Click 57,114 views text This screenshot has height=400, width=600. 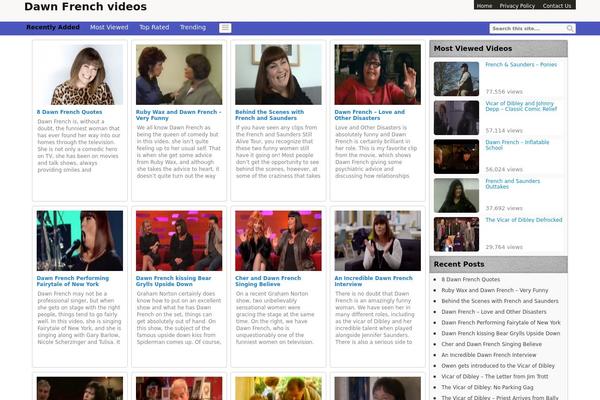[x=504, y=131]
